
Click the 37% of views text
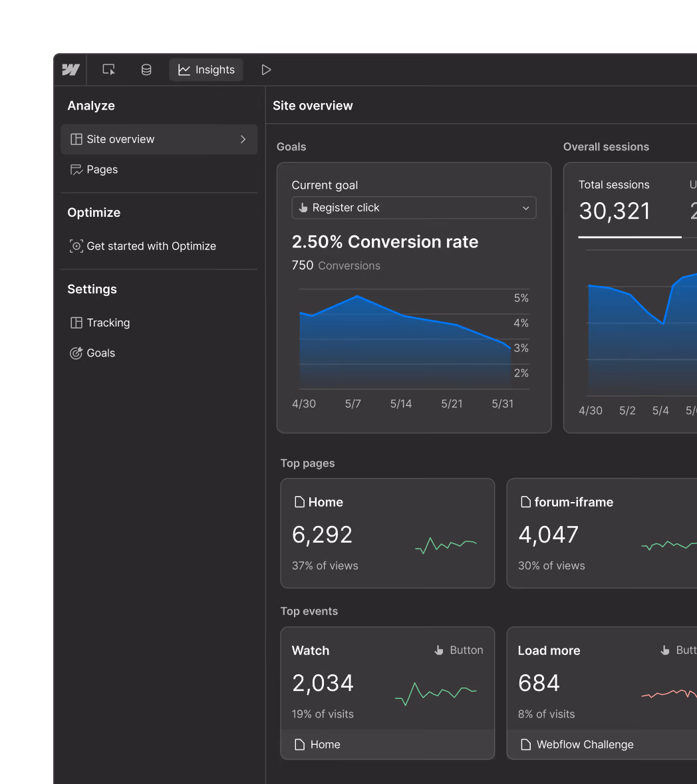click(325, 565)
